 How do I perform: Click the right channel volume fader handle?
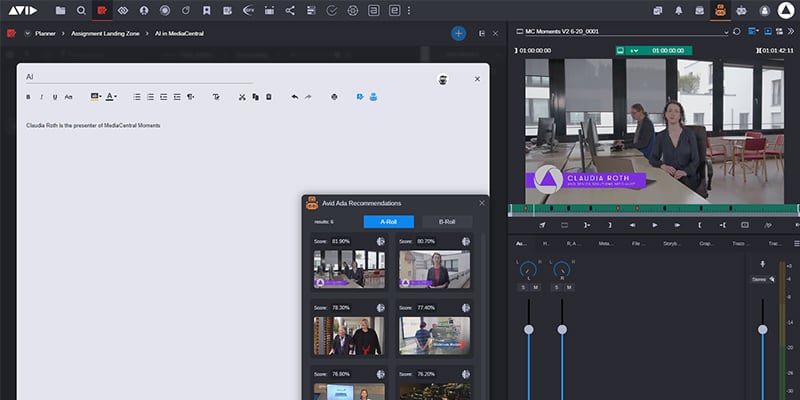coord(562,330)
